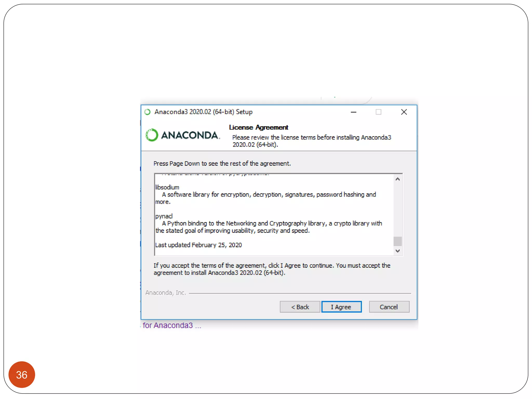Click the 'Anaconda, Inc.' footer label
The width and height of the screenshot is (532, 399).
click(166, 293)
